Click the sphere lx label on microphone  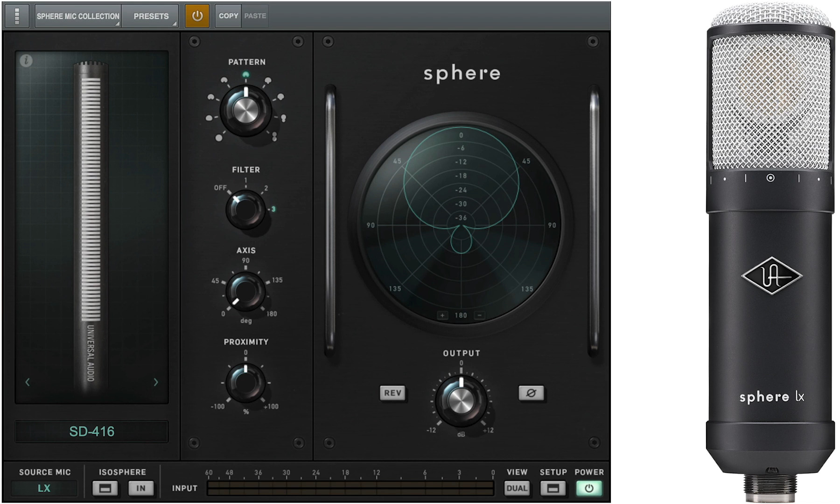(x=772, y=397)
